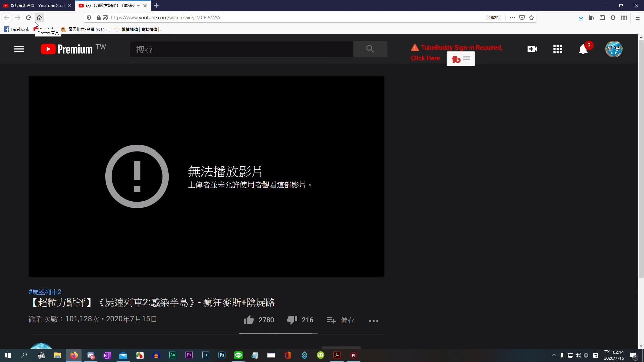
Task: Switch to the YouTube Studio tab
Action: (37, 5)
